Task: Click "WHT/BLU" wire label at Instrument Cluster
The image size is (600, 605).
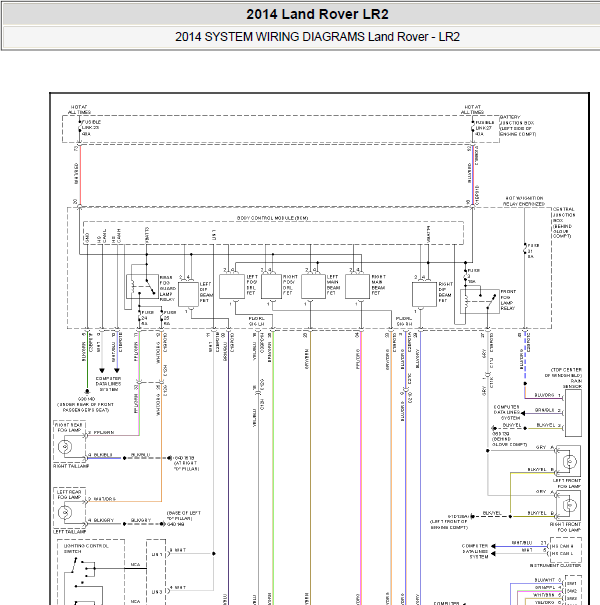Action: tap(521, 542)
